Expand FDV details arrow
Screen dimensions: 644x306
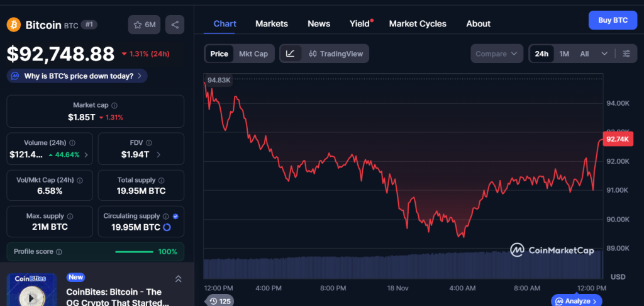coord(158,155)
